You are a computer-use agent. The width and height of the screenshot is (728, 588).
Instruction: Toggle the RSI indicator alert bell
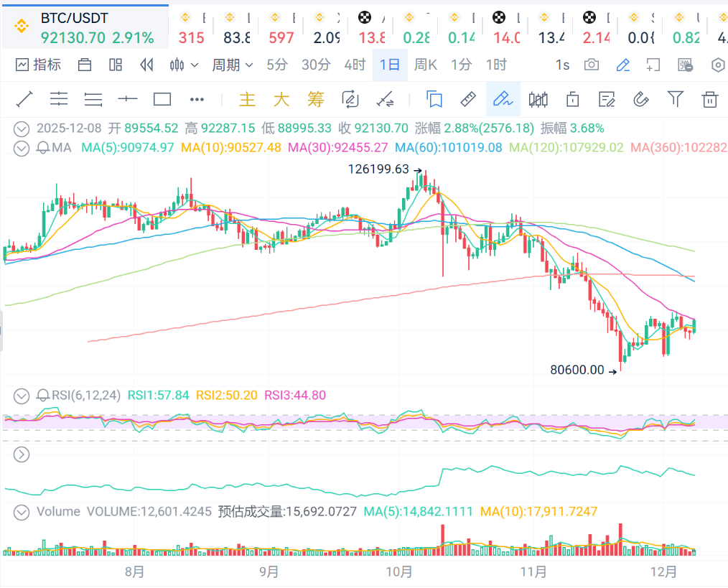[43, 395]
